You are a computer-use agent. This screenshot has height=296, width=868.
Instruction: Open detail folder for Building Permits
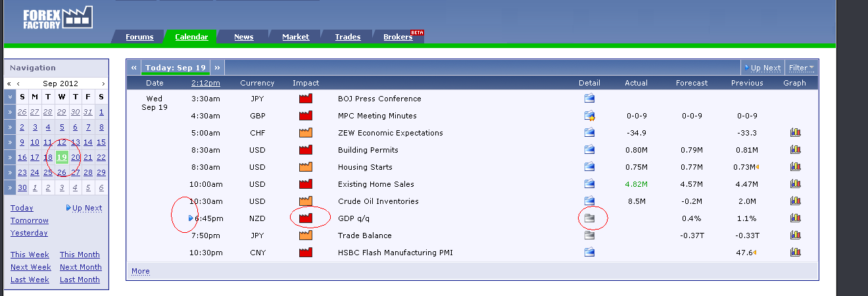click(x=589, y=150)
